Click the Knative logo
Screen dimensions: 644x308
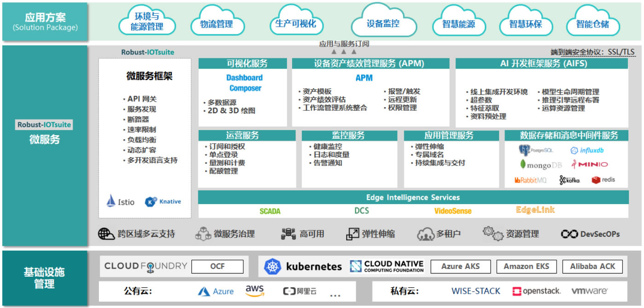[x=163, y=201]
